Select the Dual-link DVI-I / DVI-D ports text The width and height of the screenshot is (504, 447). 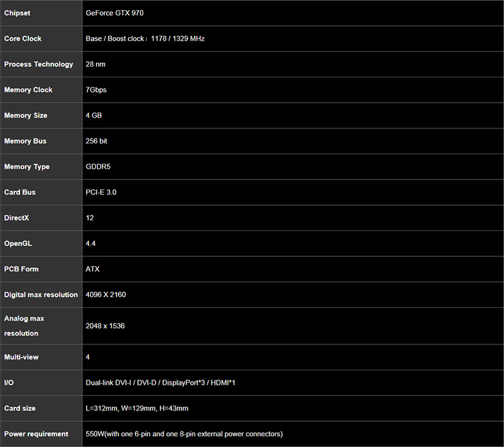tap(161, 382)
